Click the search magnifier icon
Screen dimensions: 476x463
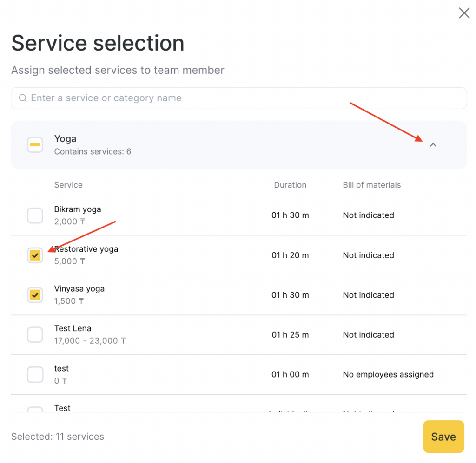click(22, 98)
